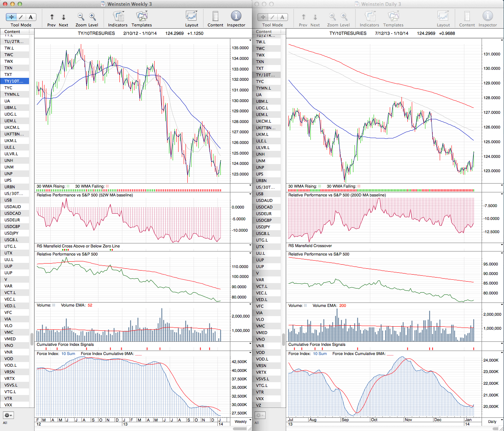Click the Next arrow in Weekly toolbar
Image resolution: width=504 pixels, height=431 pixels.
pyautogui.click(x=64, y=17)
